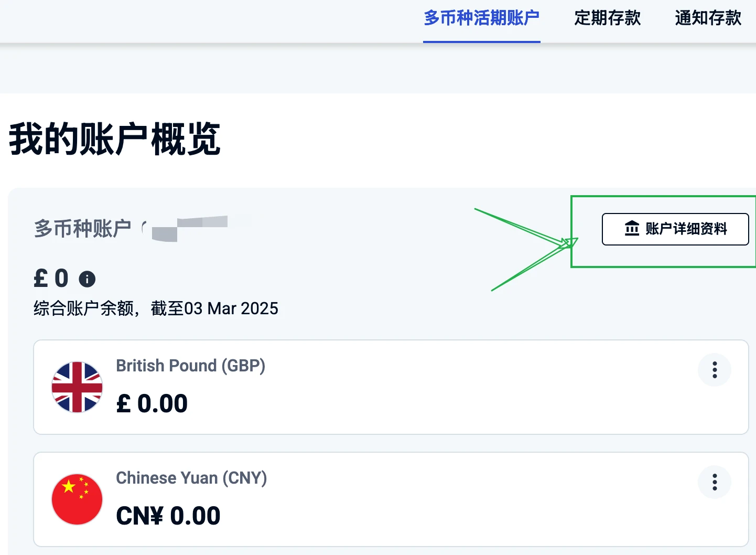The height and width of the screenshot is (555, 756).
Task: Click the £ 0.00 GBP balance
Action: tap(152, 403)
